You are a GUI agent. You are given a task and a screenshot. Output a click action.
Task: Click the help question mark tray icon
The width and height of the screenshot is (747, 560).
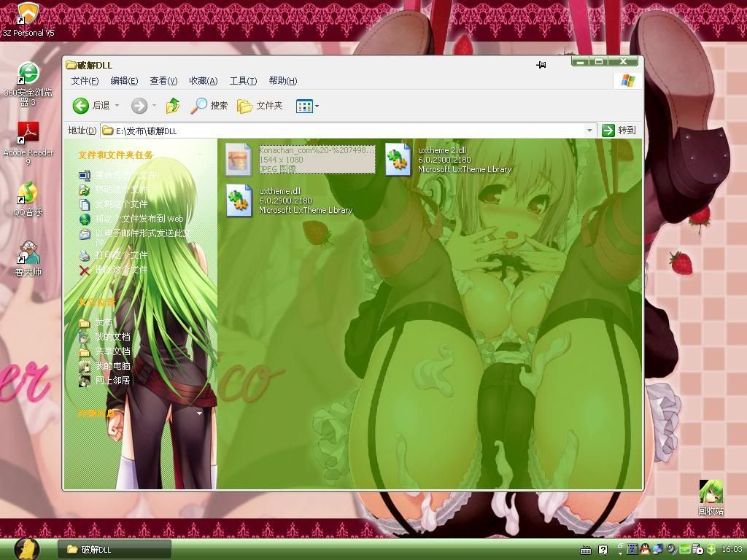click(x=603, y=550)
